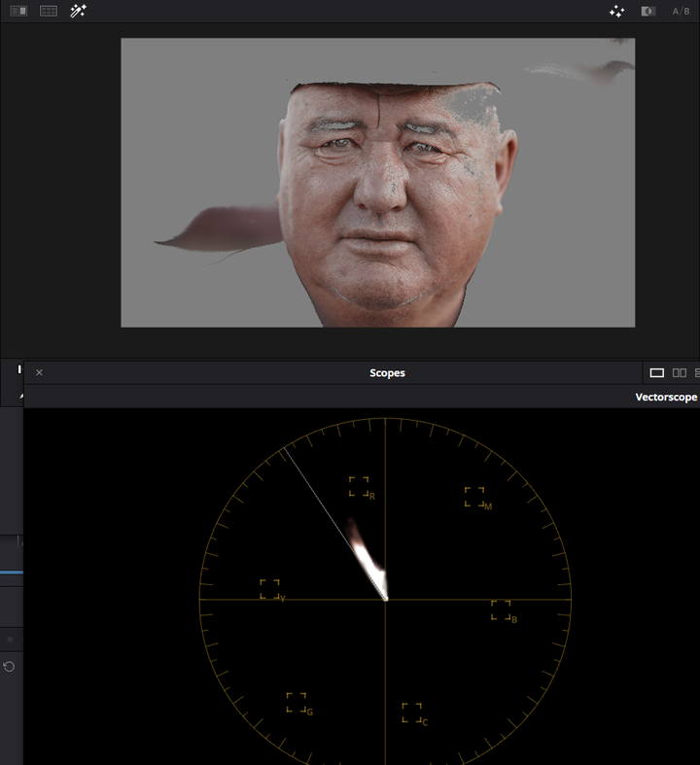Click the B target box on the vectorscope

(501, 609)
